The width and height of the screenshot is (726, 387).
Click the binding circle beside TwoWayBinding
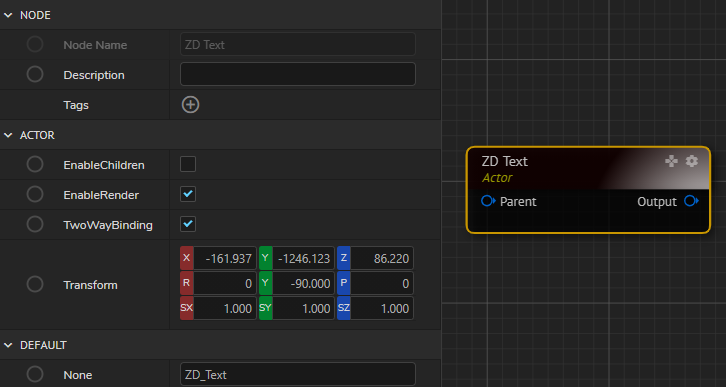click(x=35, y=225)
